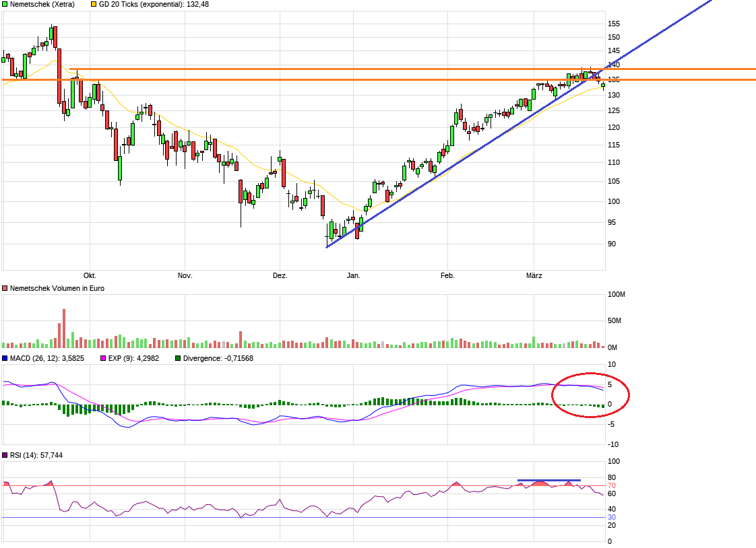Click the magenta EXP (9) legend swatch
Screen dimensions: 756x548
click(103, 359)
